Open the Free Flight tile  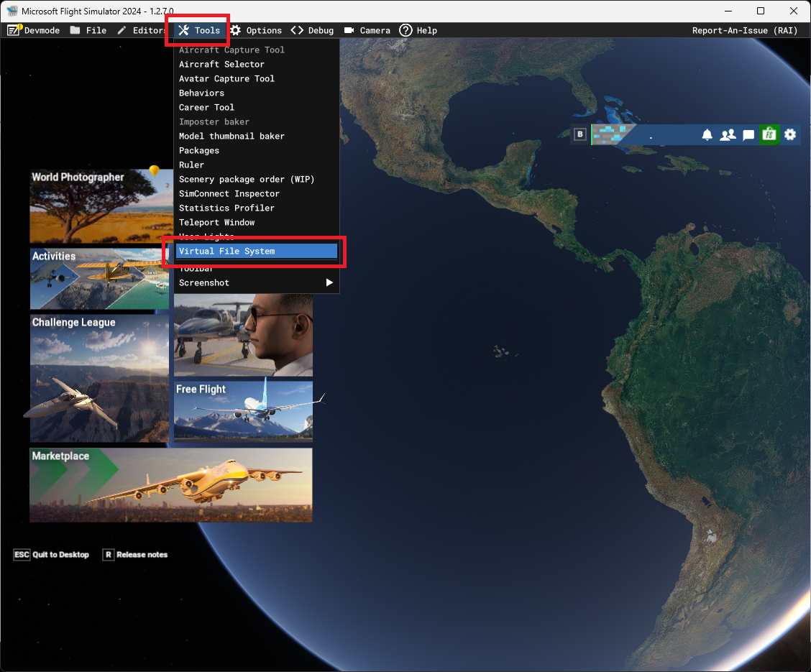click(x=243, y=412)
